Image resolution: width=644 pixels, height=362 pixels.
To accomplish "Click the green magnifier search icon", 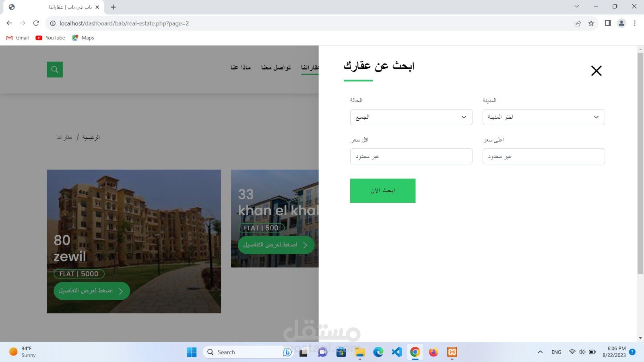I will 55,70.
